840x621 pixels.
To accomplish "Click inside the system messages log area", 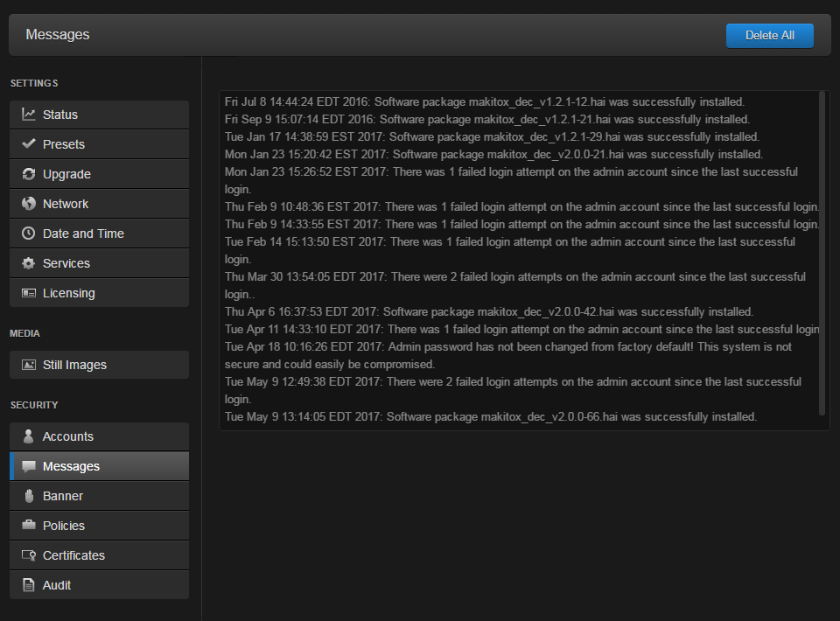I will pos(521,258).
